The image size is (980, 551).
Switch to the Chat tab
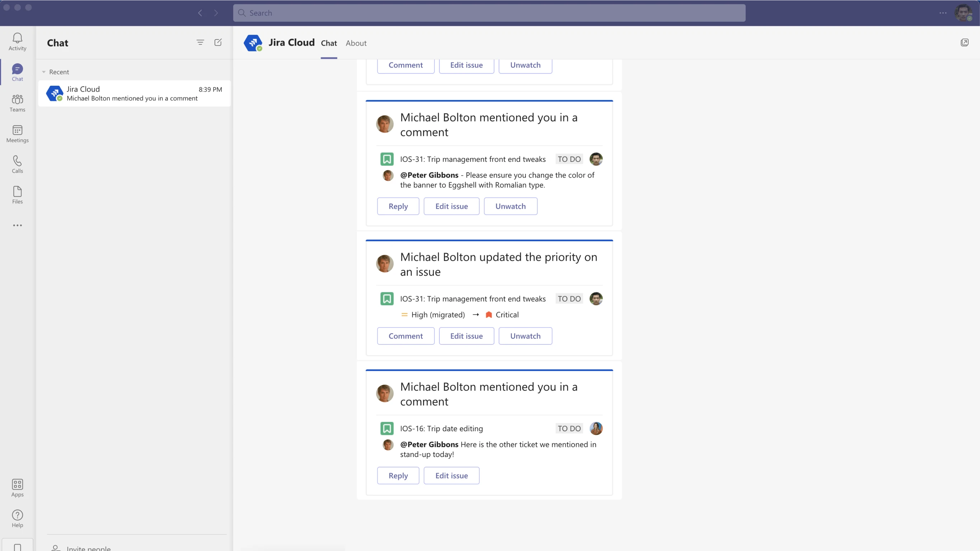[x=329, y=43]
